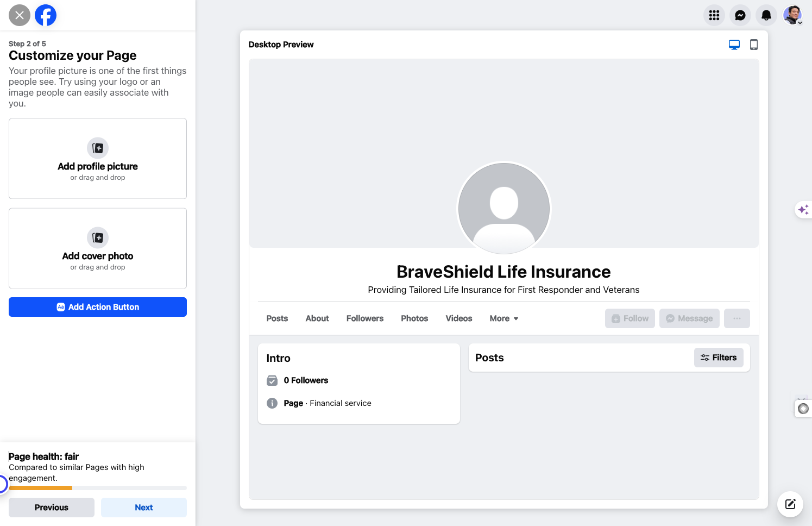Click the Follow button in preview
The height and width of the screenshot is (526, 812).
click(x=630, y=318)
